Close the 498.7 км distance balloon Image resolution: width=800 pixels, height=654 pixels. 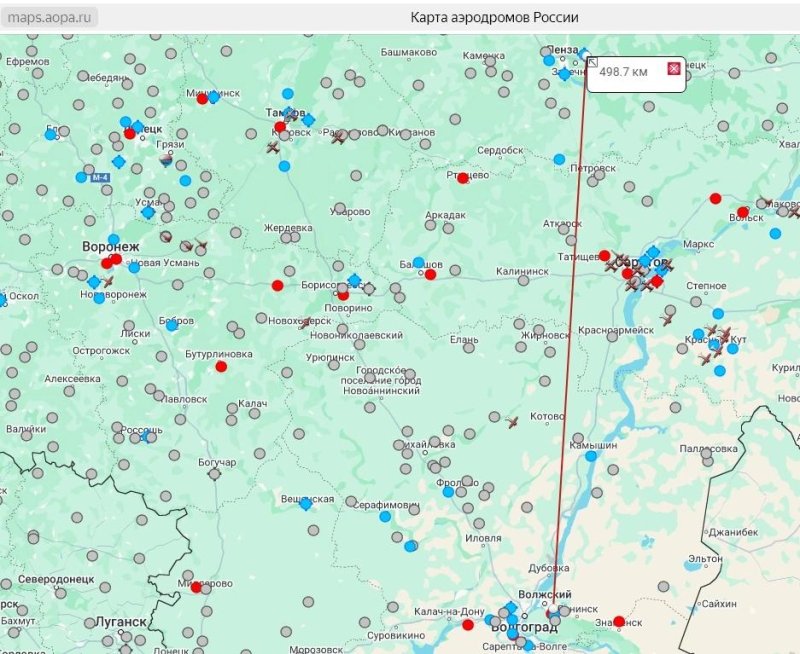[674, 69]
